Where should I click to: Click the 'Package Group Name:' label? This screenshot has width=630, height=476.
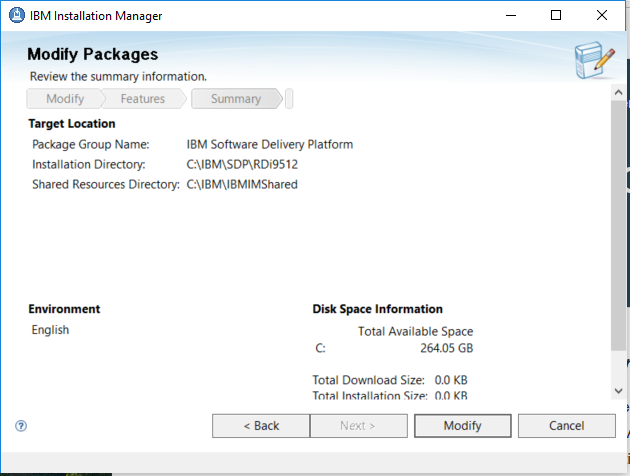(91, 145)
